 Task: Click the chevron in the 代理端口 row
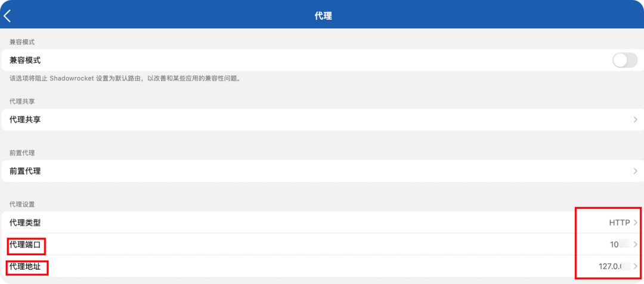(x=636, y=245)
